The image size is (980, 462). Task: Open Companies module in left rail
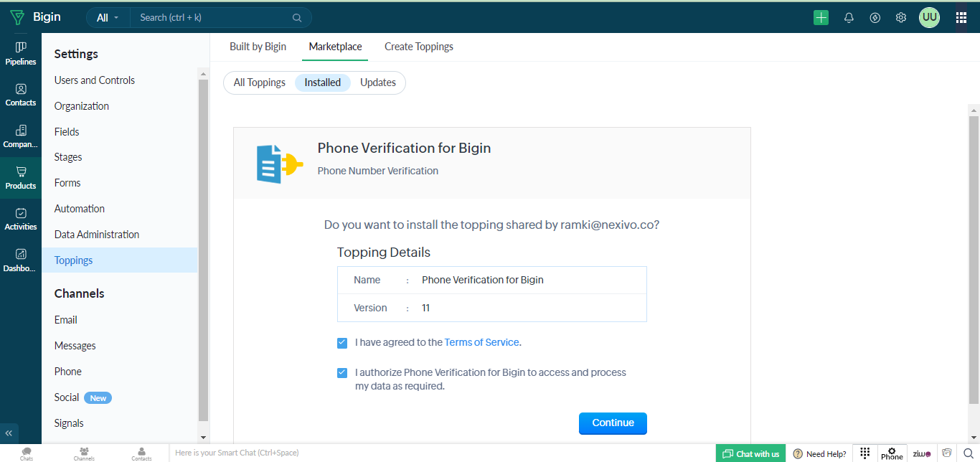[x=21, y=136]
